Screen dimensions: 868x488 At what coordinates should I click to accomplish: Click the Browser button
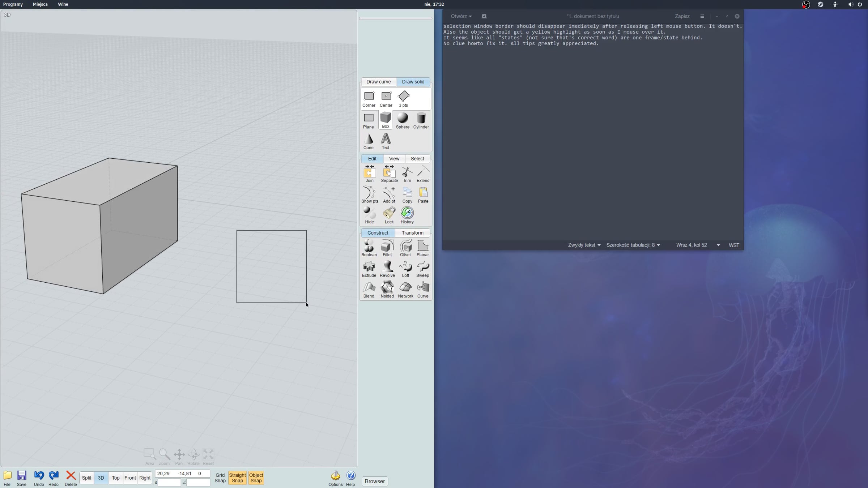[375, 481]
